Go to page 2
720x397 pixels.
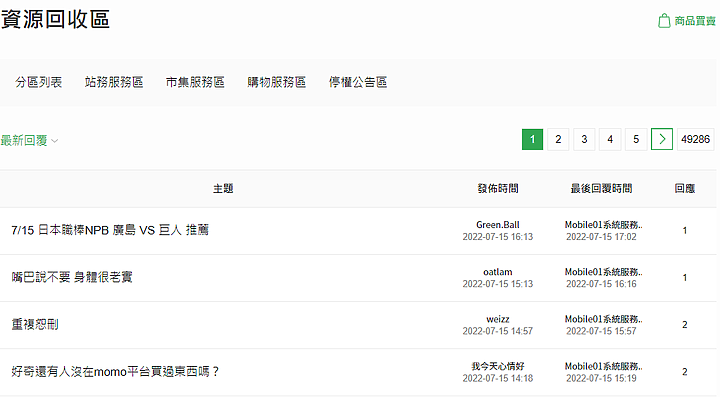pyautogui.click(x=558, y=139)
